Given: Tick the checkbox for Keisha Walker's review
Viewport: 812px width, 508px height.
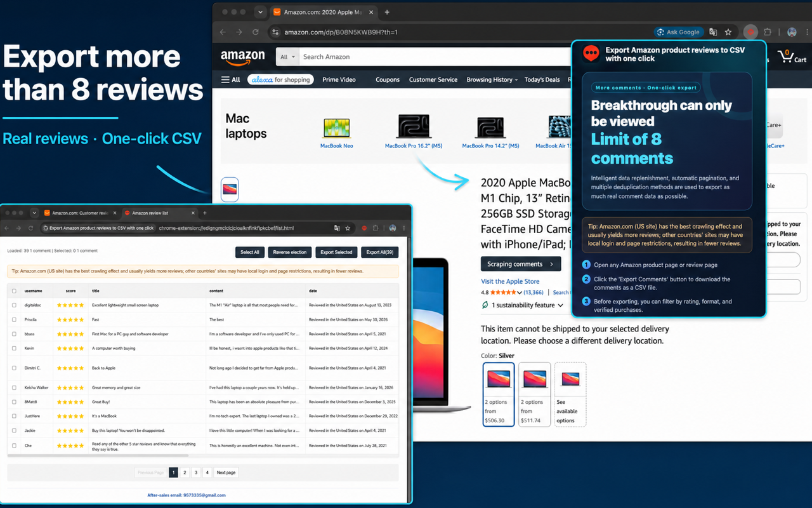Looking at the screenshot, I should point(14,387).
